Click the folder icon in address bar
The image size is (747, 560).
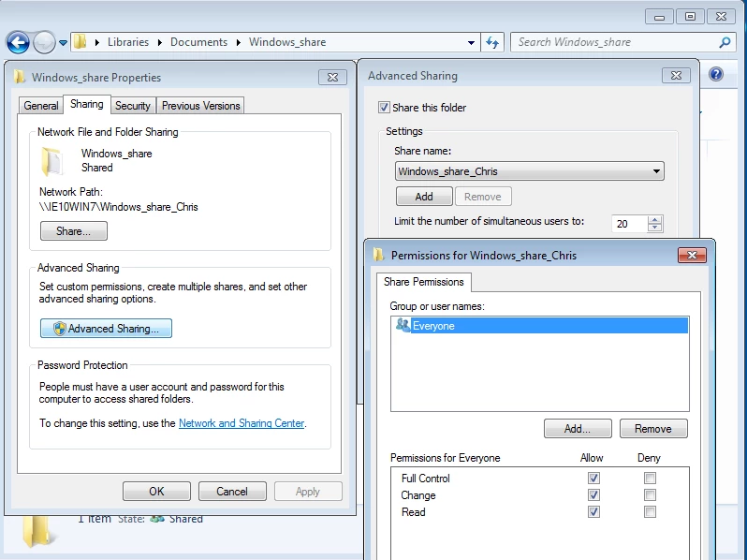coord(81,42)
